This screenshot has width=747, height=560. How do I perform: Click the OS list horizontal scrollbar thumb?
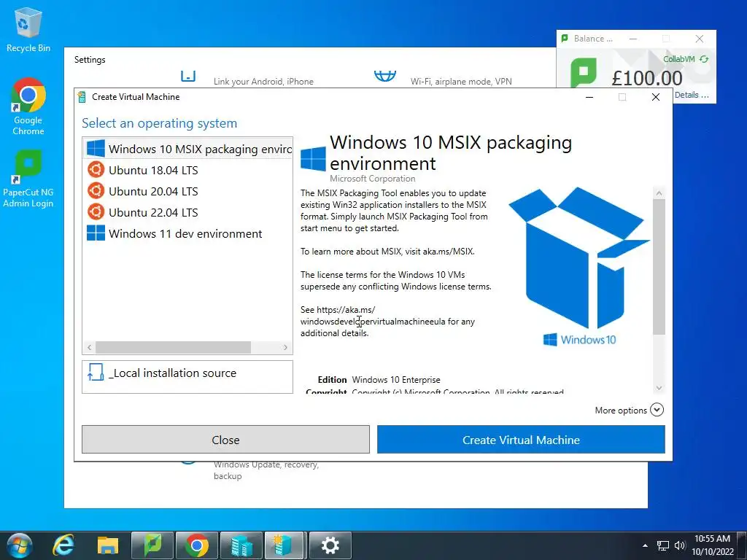click(173, 347)
